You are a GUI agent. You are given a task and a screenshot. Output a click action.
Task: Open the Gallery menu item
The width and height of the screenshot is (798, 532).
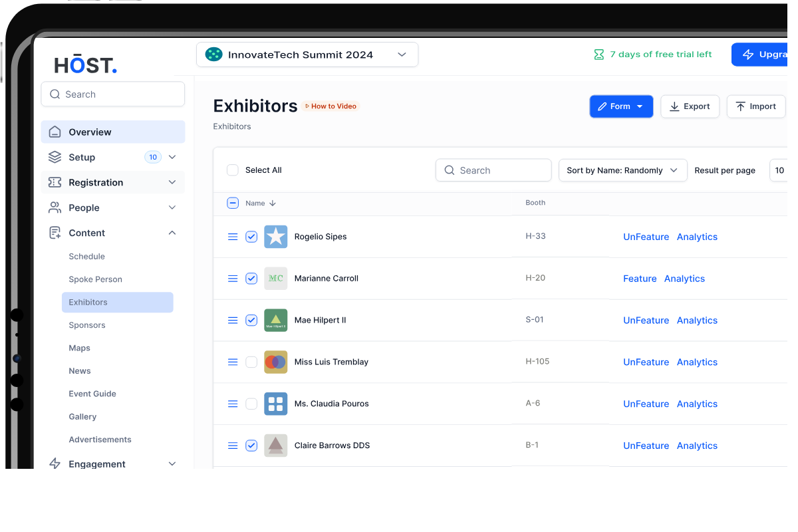82,416
